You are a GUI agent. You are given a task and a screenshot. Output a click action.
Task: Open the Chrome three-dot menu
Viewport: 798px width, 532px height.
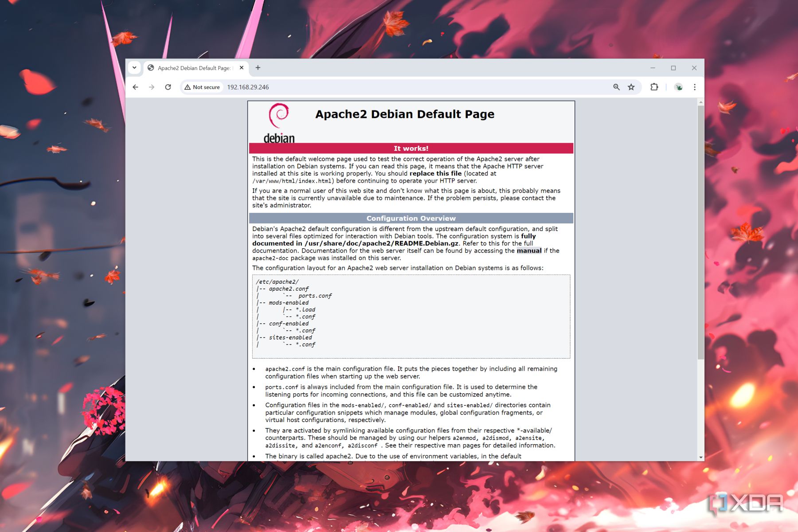695,87
